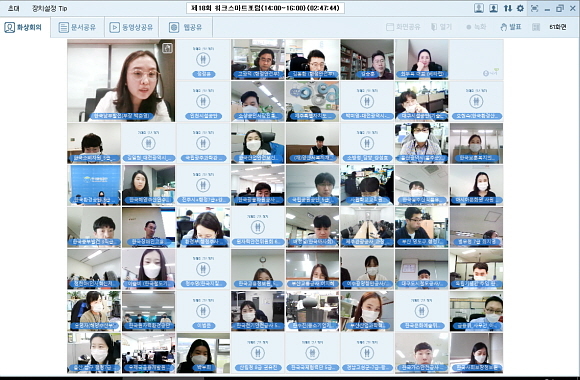Viewport: 580px width, 380px height.
Task: Toggle the full-screen focus icon
Action: click(x=534, y=8)
